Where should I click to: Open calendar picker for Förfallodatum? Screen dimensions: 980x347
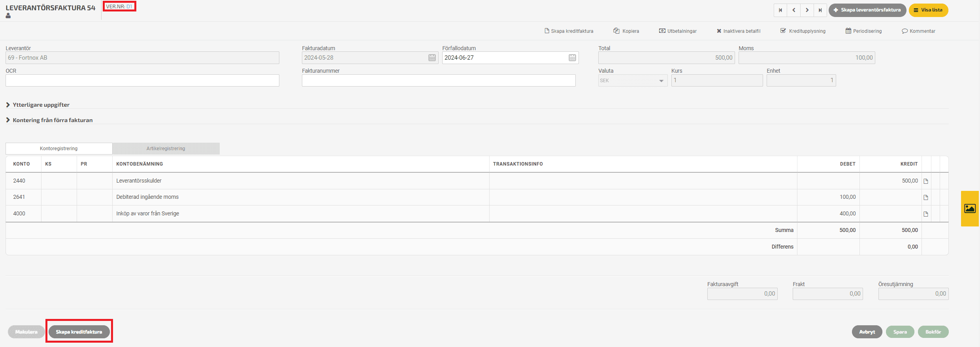[x=572, y=58]
